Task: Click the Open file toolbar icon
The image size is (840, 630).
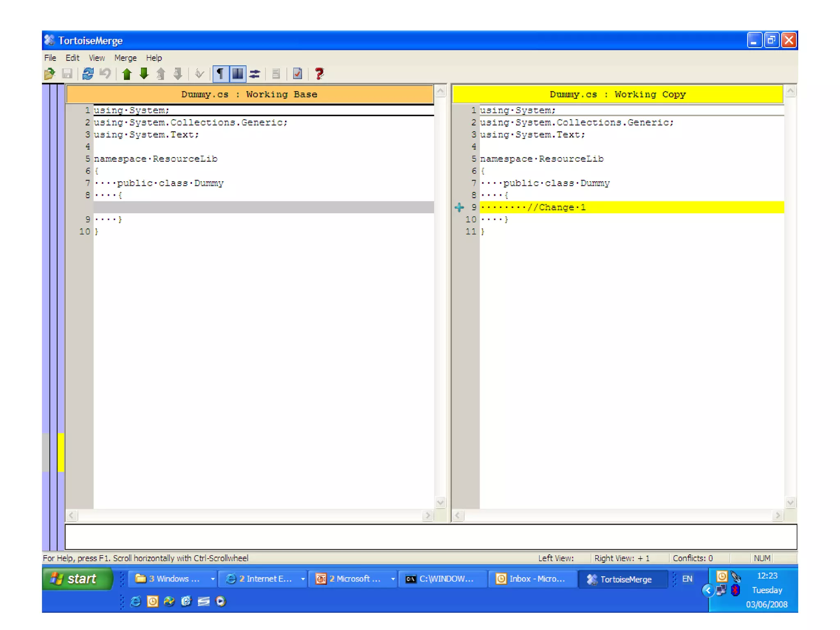Action: (x=49, y=74)
